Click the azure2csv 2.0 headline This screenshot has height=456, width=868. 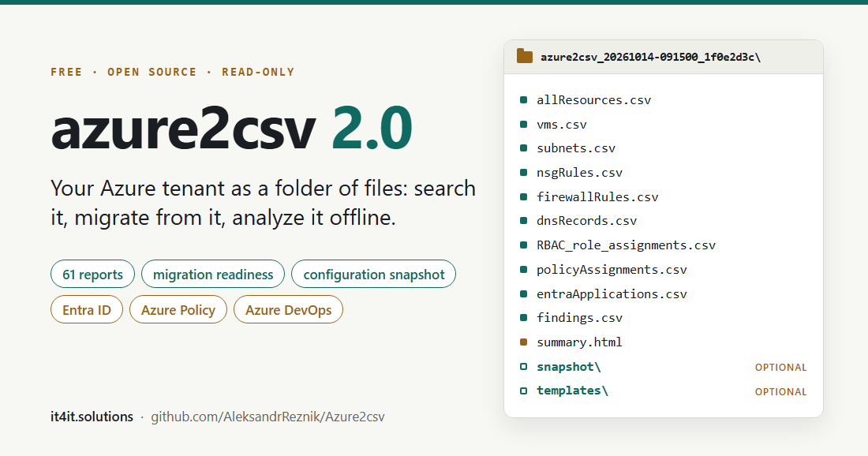pyautogui.click(x=231, y=129)
